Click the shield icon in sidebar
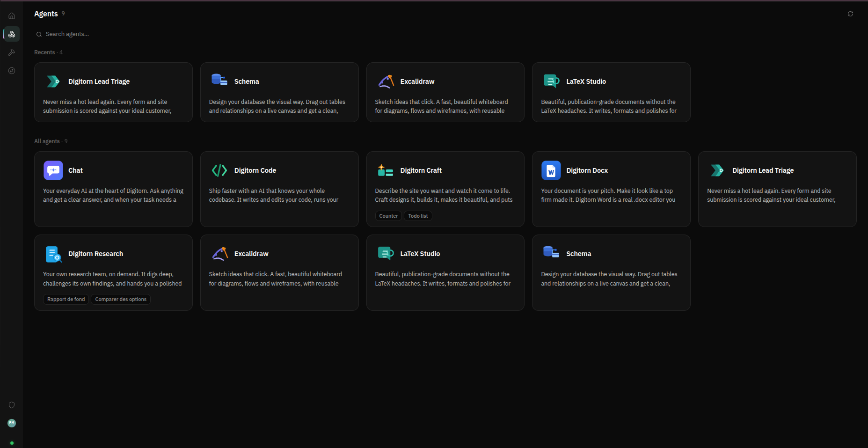 pos(12,405)
